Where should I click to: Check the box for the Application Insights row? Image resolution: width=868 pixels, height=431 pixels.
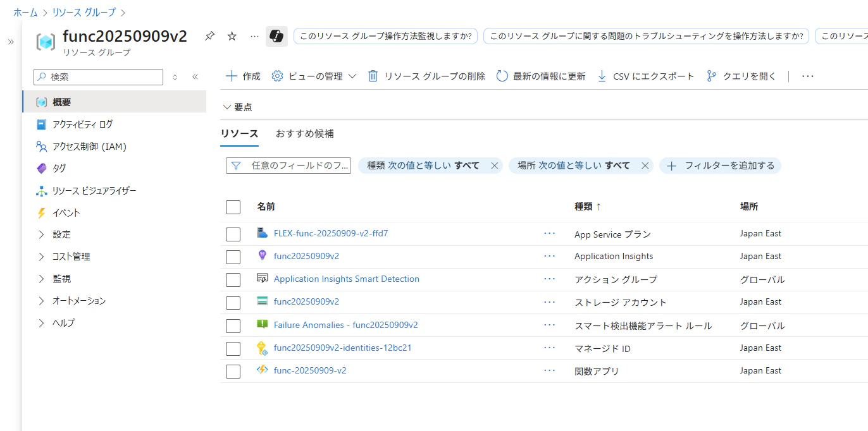233,257
